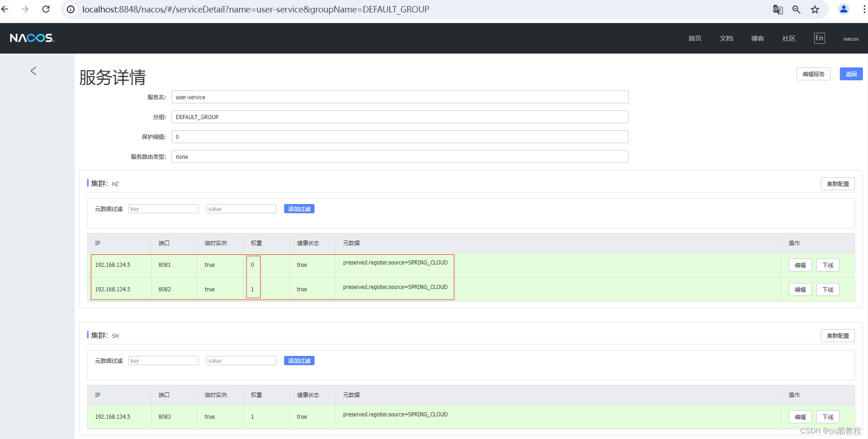Take port 8082 instance offline (下线)
The height and width of the screenshot is (439, 868).
[827, 289]
